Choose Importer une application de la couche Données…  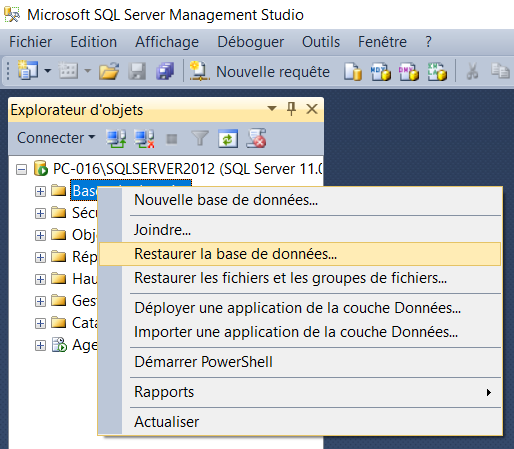tap(300, 332)
